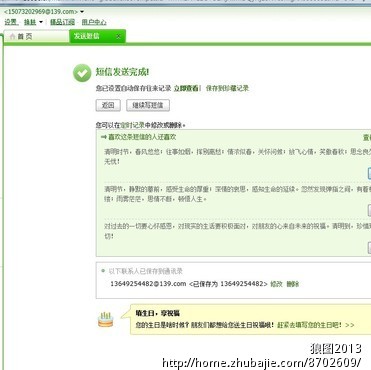Select the second suggested message starting 清明节，静默
Image resolution: width=371 pixels, height=370 pixels.
pos(237,194)
